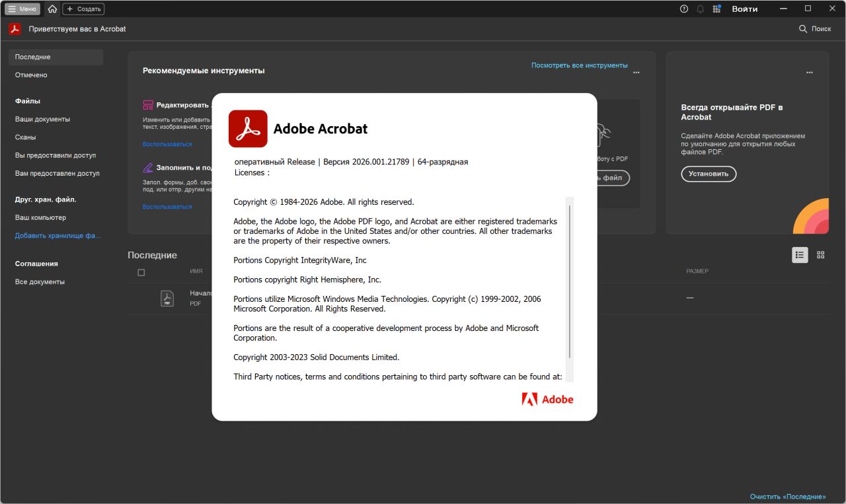The image size is (846, 504).
Task: Click the Добавить хранилище link
Action: 58,236
